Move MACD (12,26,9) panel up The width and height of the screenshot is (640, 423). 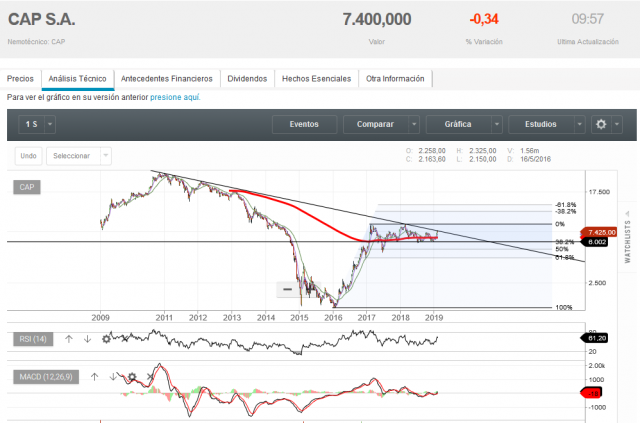click(x=95, y=377)
